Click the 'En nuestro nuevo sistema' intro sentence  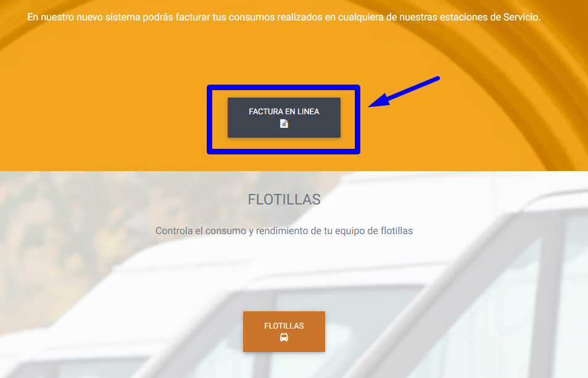click(x=284, y=17)
